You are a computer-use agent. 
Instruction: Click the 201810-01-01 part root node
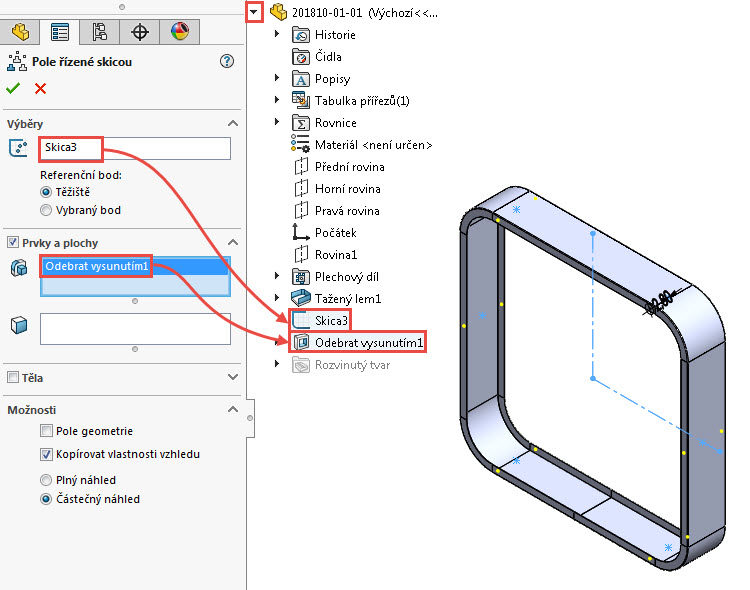(x=364, y=12)
